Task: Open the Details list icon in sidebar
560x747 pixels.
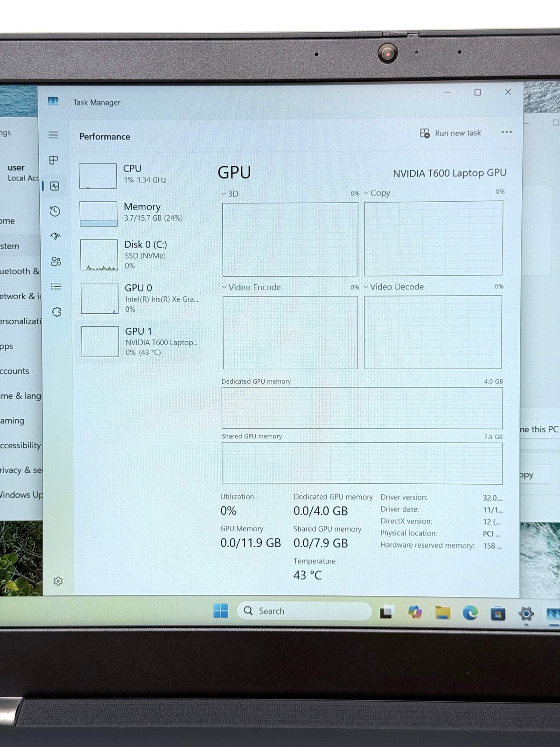Action: [x=56, y=287]
